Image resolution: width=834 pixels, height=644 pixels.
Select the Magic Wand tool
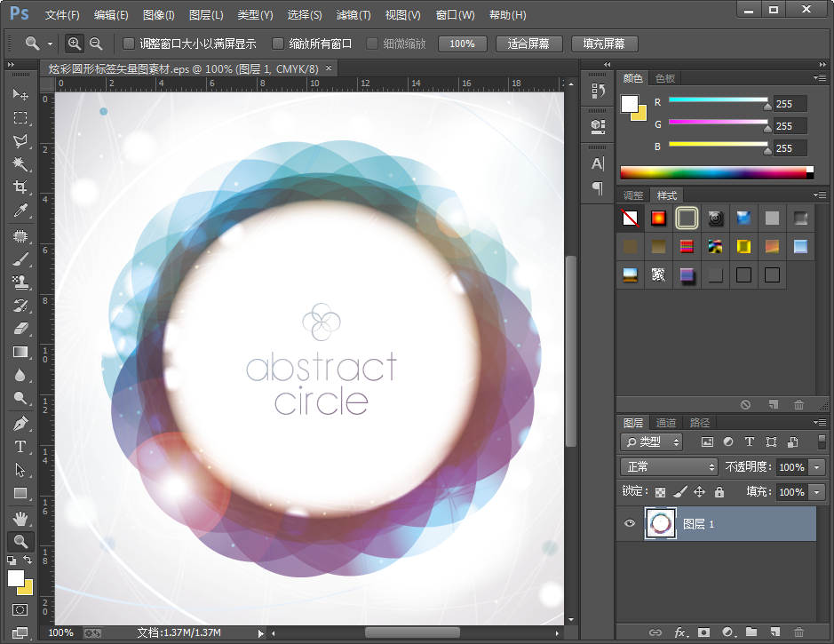point(20,163)
